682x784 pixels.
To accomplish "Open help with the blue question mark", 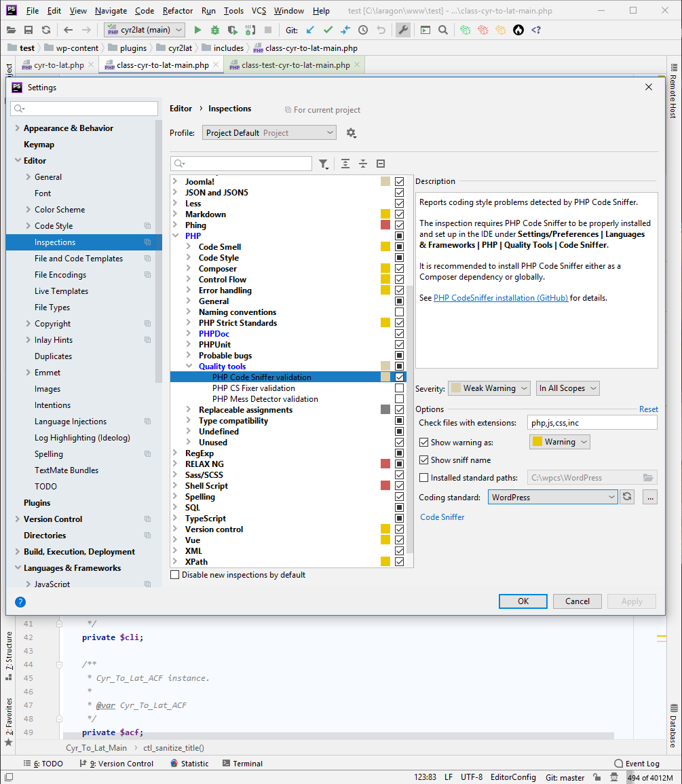I will 20,602.
